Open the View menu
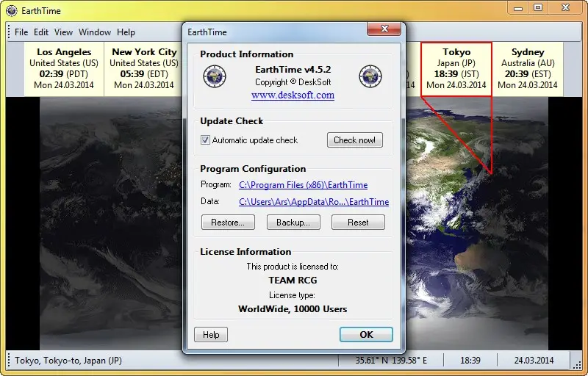 63,32
